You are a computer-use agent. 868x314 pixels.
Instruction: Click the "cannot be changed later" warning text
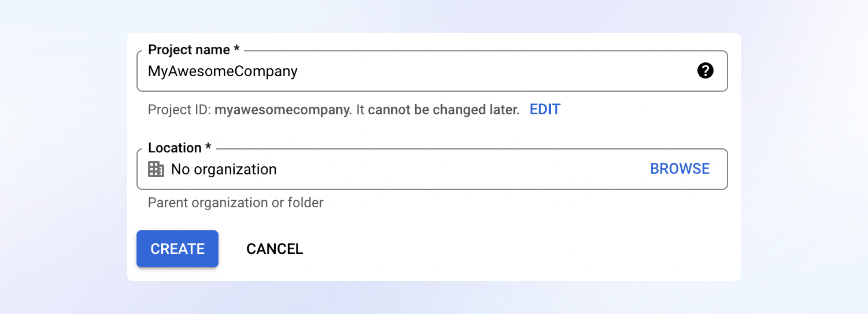(443, 110)
